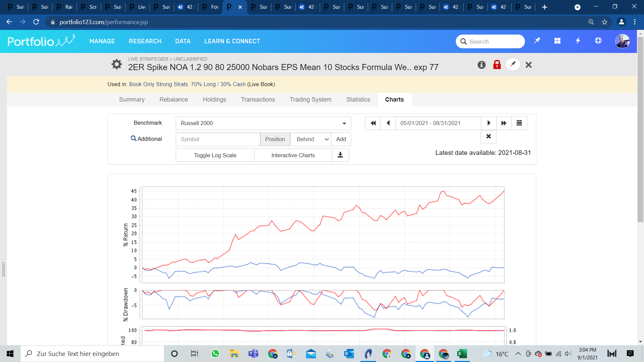Click the strategy settings gear icon

116,64
